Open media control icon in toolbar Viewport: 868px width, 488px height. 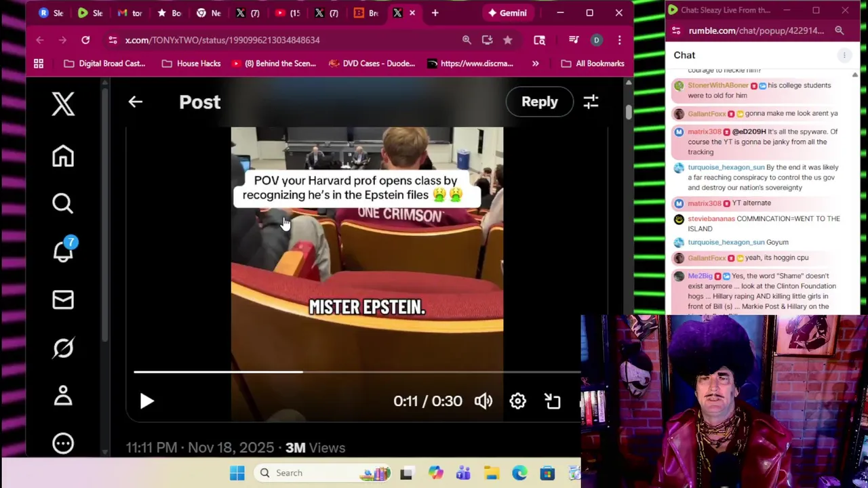tap(574, 40)
